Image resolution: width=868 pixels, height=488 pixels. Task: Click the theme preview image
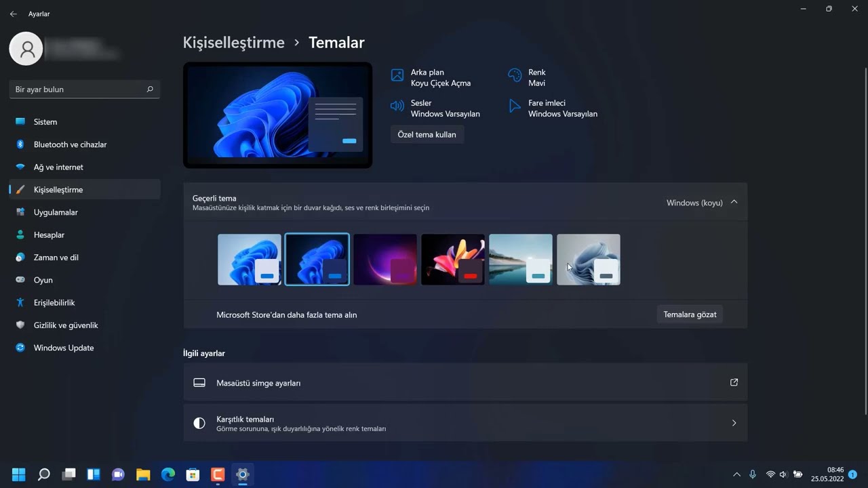(277, 115)
